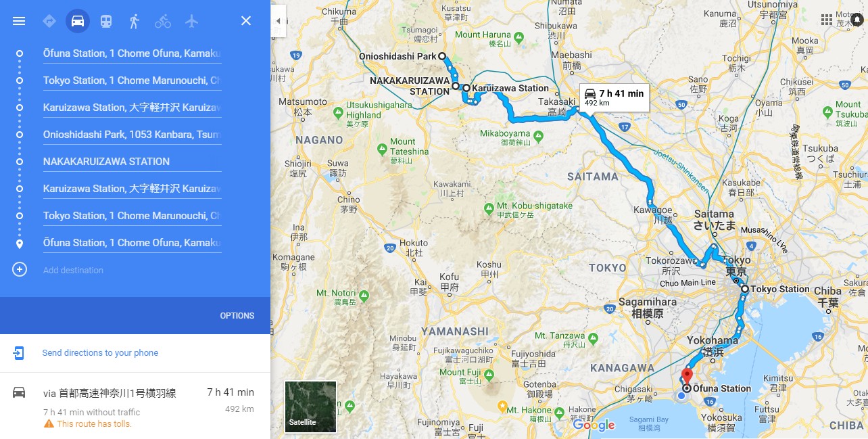Close the directions panel
Image resolution: width=868 pixels, height=439 pixels.
click(x=246, y=21)
